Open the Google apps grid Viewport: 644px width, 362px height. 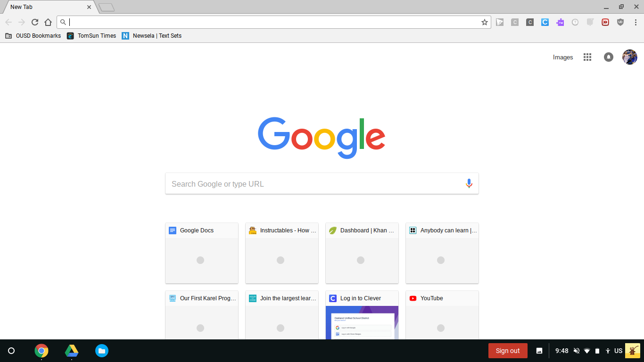click(x=587, y=57)
